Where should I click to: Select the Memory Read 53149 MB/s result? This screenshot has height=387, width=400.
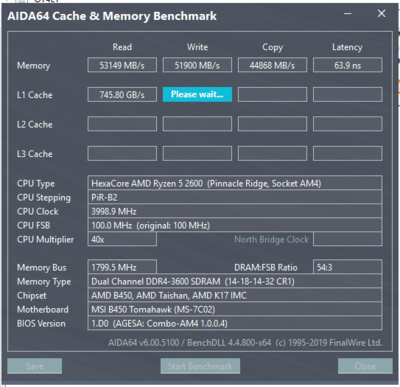[x=122, y=65]
